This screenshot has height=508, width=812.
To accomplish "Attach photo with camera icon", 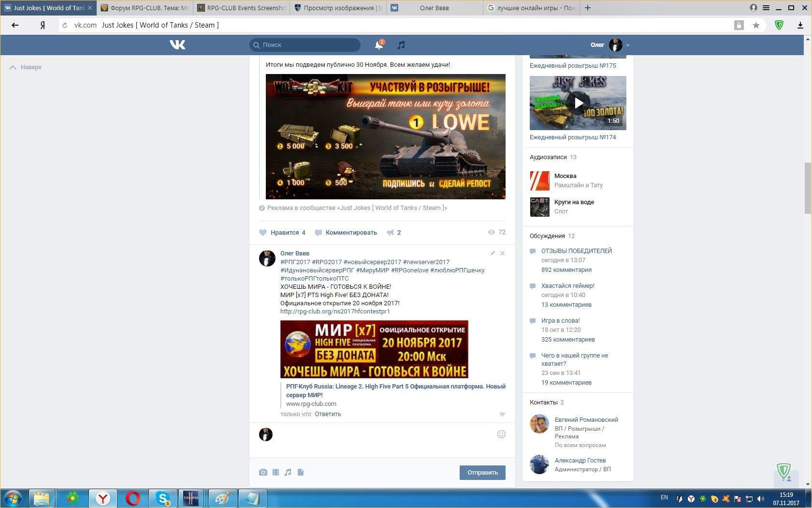I will [x=263, y=472].
